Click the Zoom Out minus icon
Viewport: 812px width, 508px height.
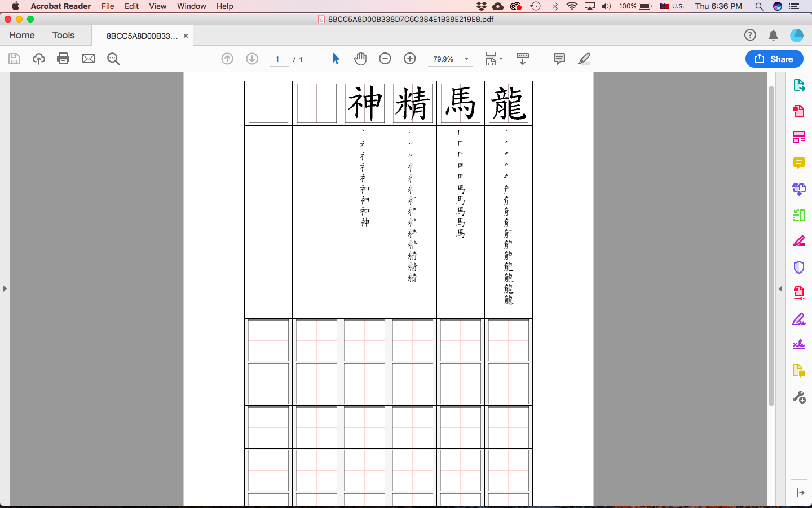point(385,59)
